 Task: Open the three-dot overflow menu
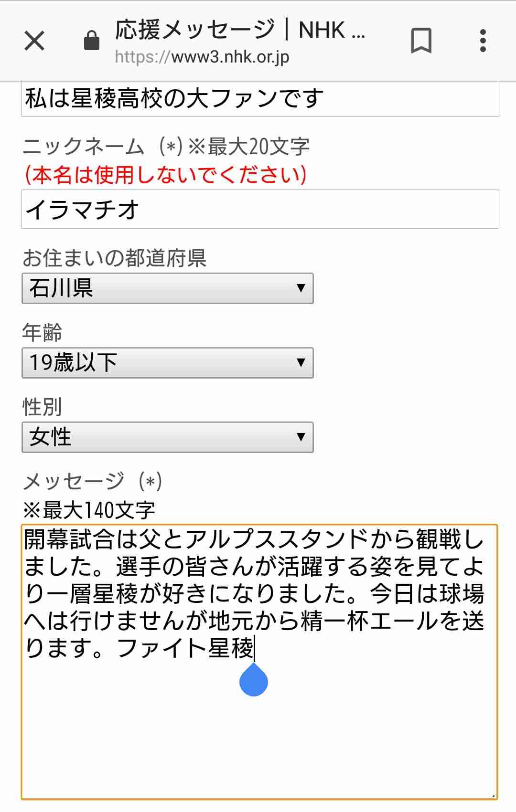pyautogui.click(x=483, y=41)
